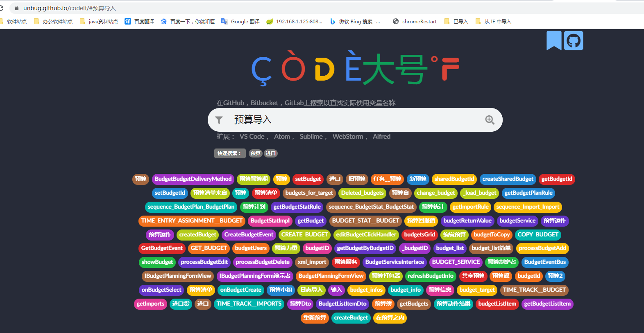Choose the setBudget variable tag
The height and width of the screenshot is (333, 644).
(308, 179)
